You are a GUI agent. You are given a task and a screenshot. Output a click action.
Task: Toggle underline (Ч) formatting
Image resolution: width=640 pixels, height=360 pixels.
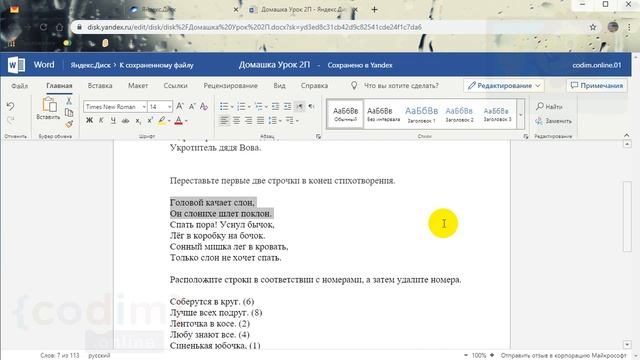click(x=113, y=120)
